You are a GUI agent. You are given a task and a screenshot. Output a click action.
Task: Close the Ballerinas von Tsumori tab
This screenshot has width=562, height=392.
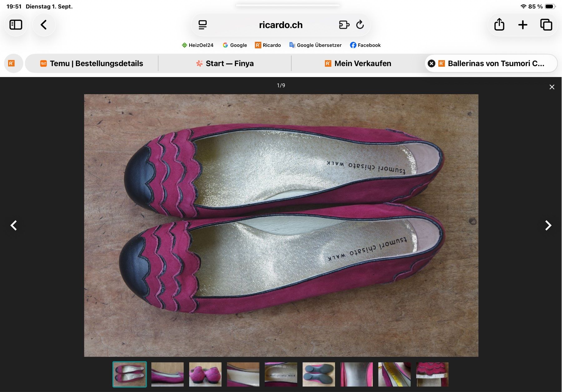point(431,64)
